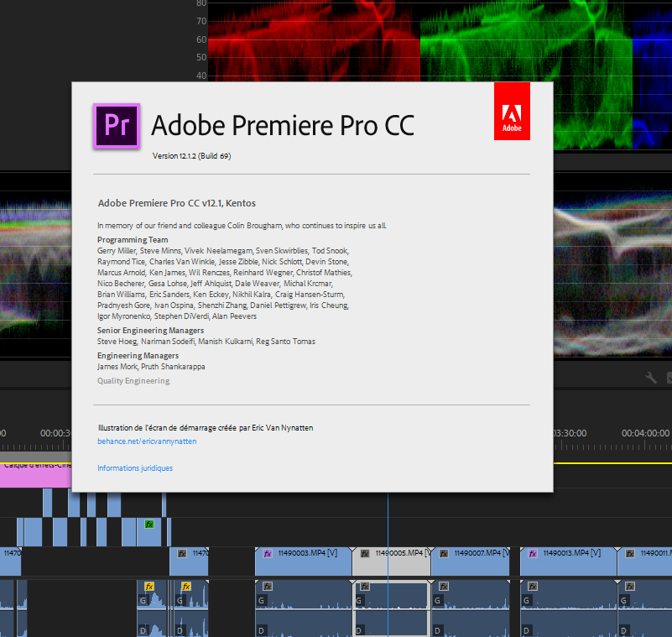Open the behance.net/ericvannynatten link
The image size is (672, 637).
coord(147,441)
